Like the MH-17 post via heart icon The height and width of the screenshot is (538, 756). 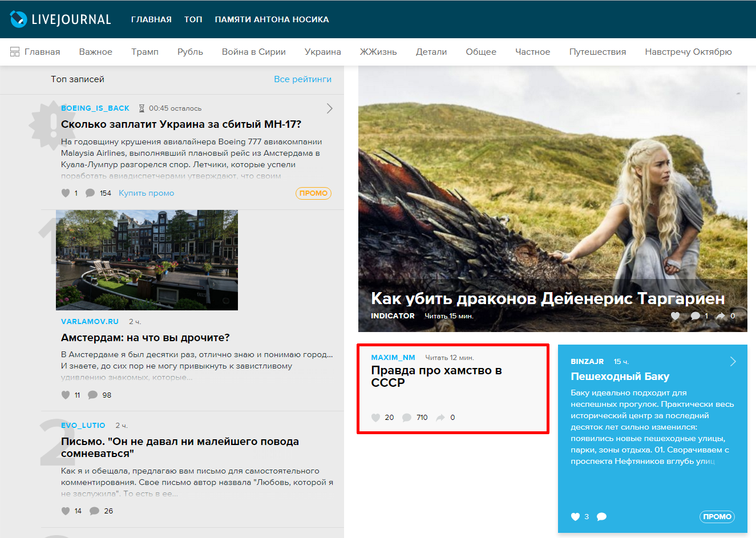tap(66, 193)
